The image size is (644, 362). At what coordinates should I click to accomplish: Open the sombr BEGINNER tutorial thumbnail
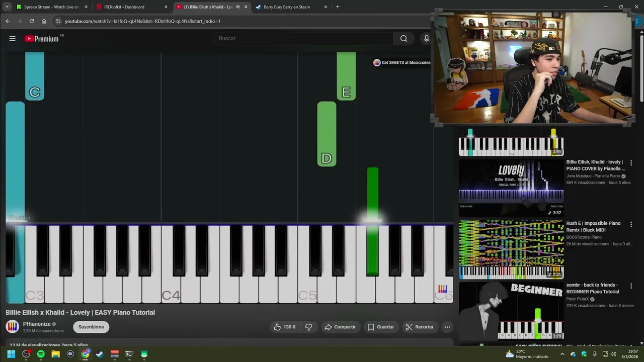tap(511, 311)
